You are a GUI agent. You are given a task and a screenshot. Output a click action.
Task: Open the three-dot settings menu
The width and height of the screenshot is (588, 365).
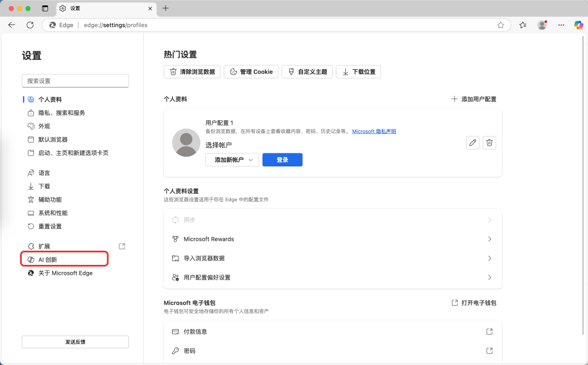561,25
